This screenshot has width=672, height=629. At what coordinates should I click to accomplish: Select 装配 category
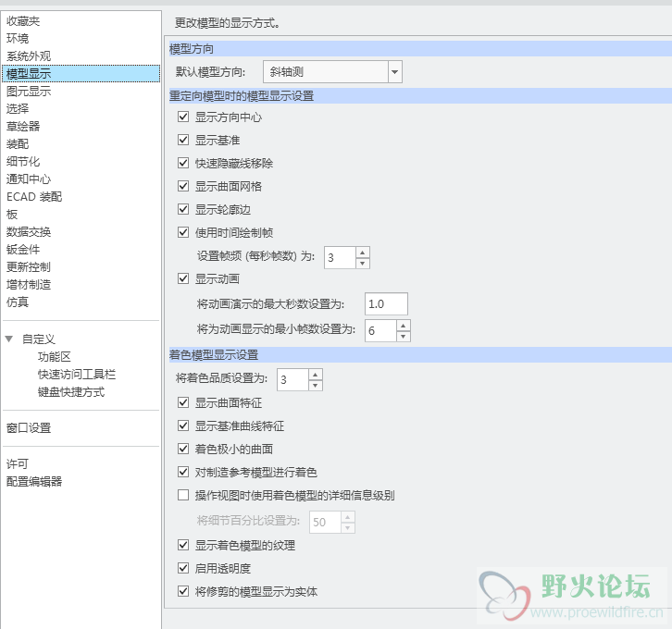(81, 143)
